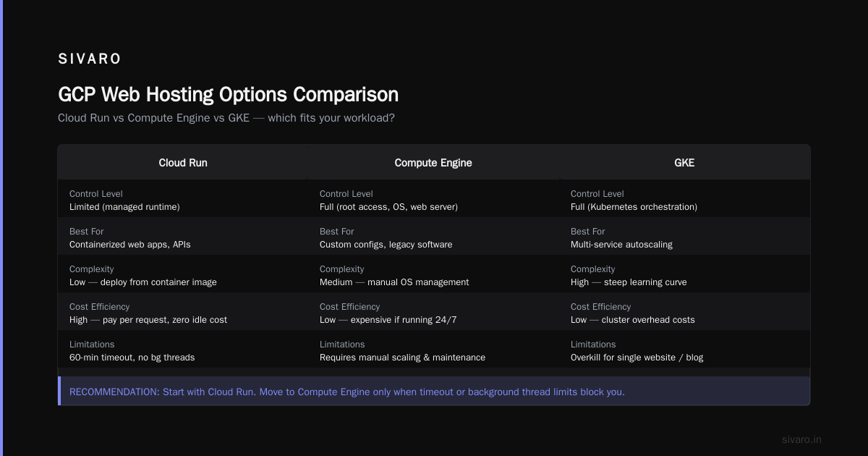Select 'High — pay per request, zero idle cost'
The width and height of the screenshot is (868, 456).
click(148, 320)
